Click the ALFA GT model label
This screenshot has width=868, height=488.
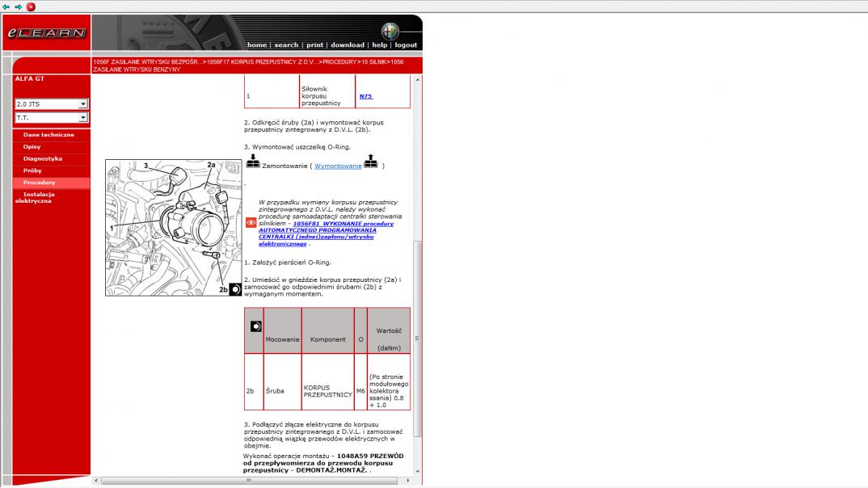pyautogui.click(x=30, y=79)
